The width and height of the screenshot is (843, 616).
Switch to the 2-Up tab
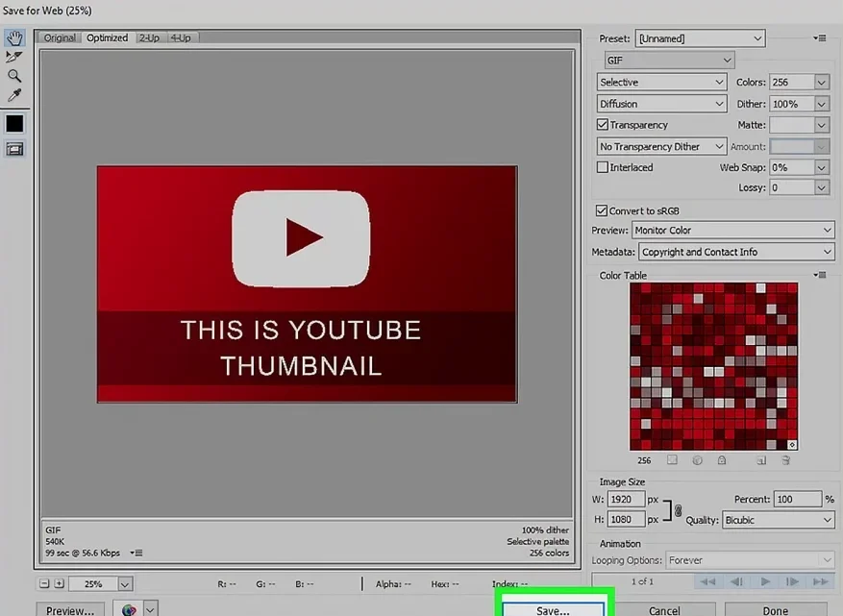coord(149,37)
